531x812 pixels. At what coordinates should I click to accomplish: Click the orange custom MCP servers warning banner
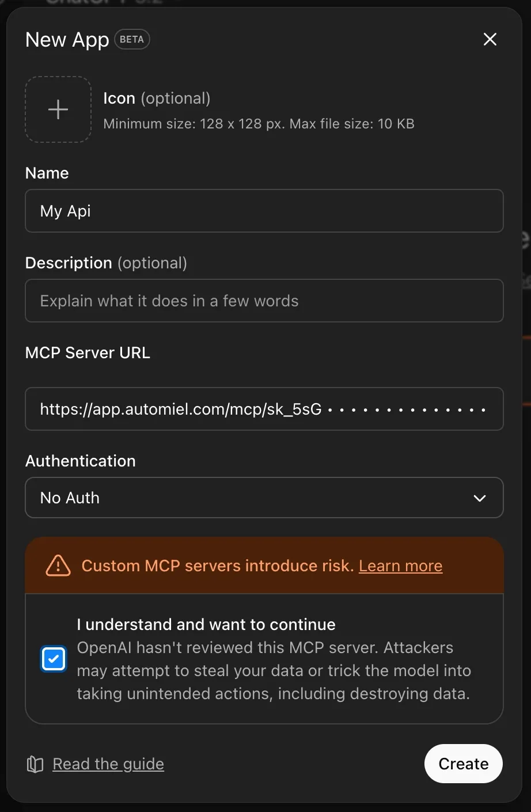point(264,566)
